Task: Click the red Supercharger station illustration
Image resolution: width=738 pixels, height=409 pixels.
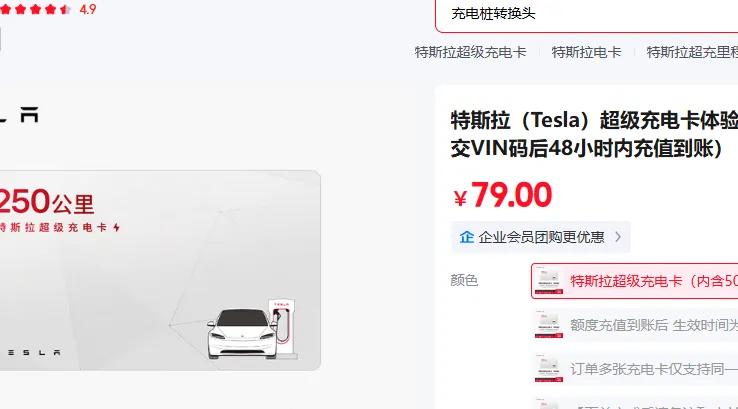Action: 284,326
